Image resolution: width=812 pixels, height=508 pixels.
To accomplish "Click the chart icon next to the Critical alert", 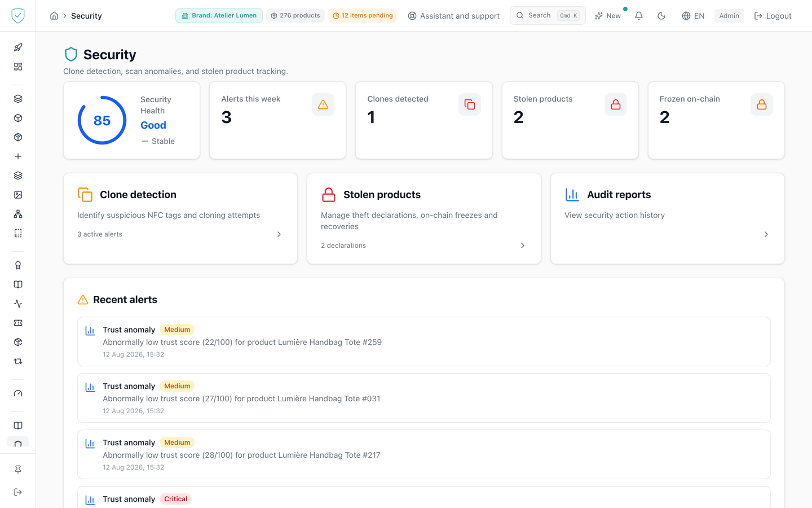I will point(90,500).
